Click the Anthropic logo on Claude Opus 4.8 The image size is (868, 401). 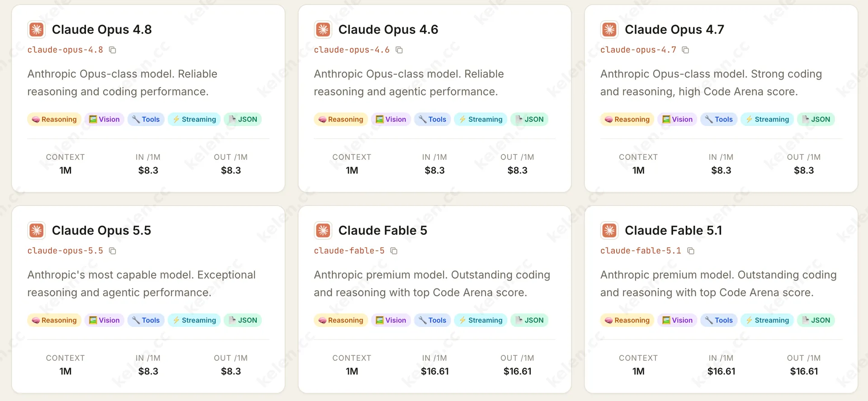pyautogui.click(x=37, y=29)
